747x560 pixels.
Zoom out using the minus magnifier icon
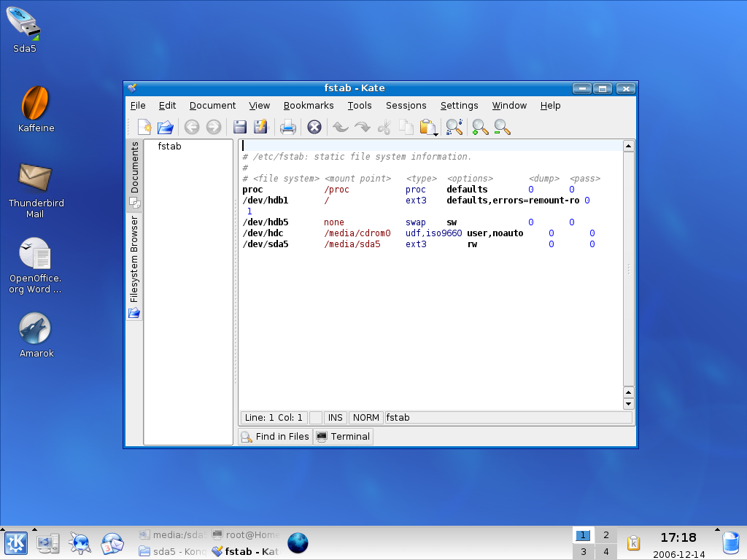[502, 128]
